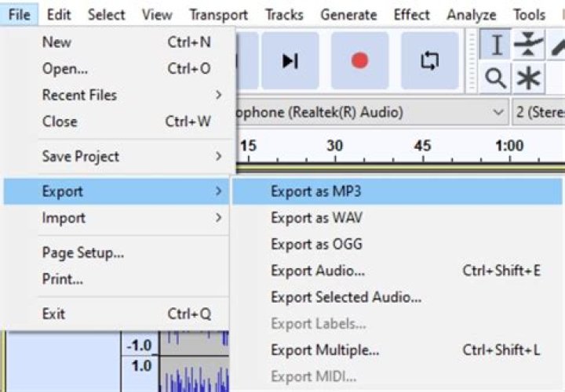565x392 pixels.
Task: Click the 30 mark on the timeline ruler
Action: pos(335,146)
